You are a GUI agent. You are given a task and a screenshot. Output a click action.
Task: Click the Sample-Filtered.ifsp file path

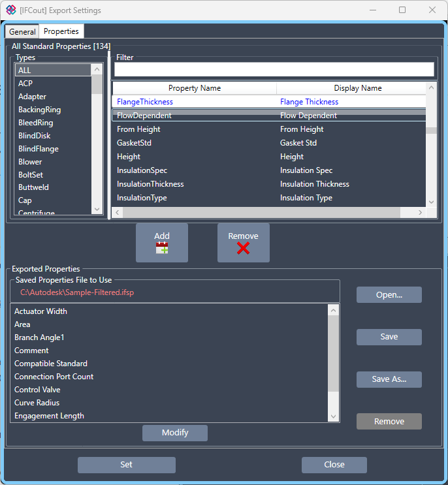coord(77,292)
